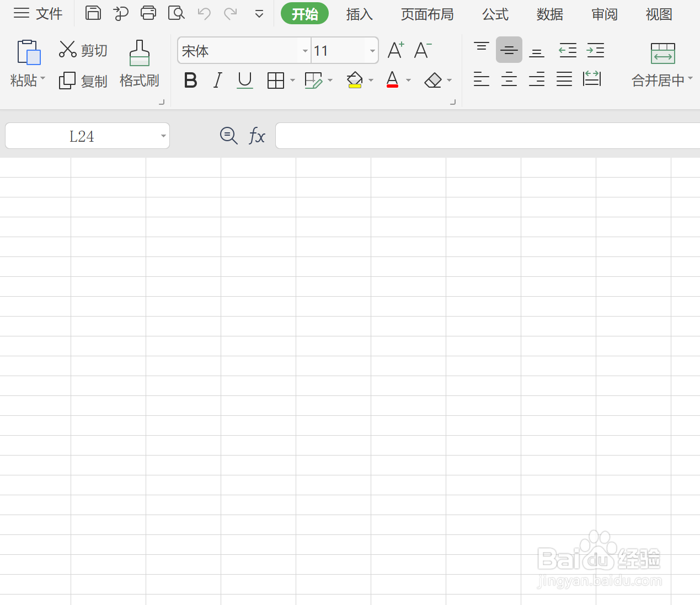Expand the font name dropdown arrow

305,51
